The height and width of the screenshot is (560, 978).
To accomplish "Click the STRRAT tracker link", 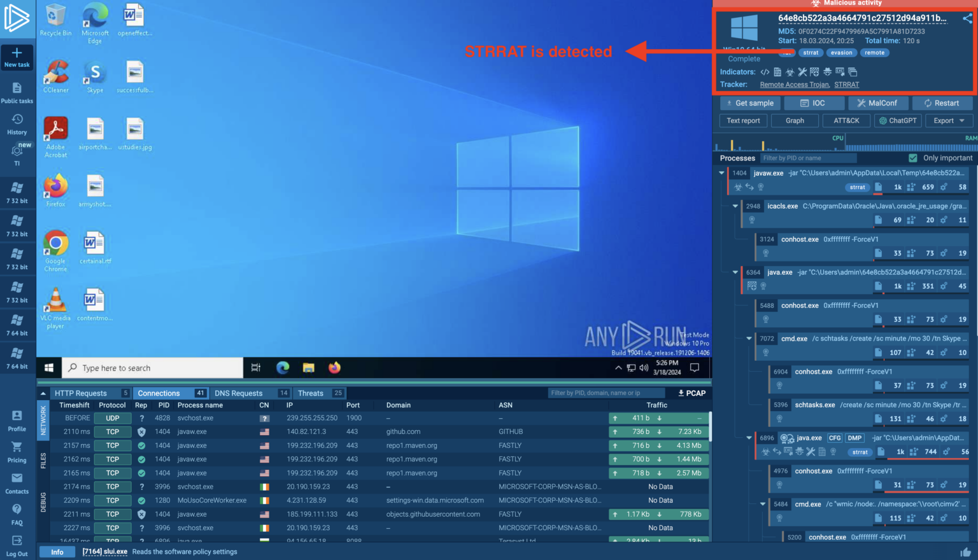I will click(x=846, y=85).
